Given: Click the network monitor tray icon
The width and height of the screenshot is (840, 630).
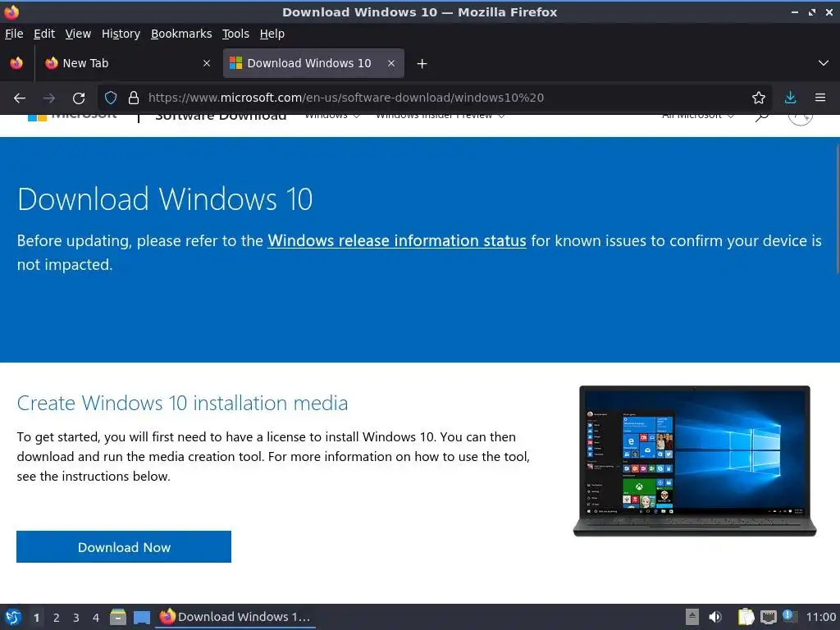Looking at the screenshot, I should (768, 617).
